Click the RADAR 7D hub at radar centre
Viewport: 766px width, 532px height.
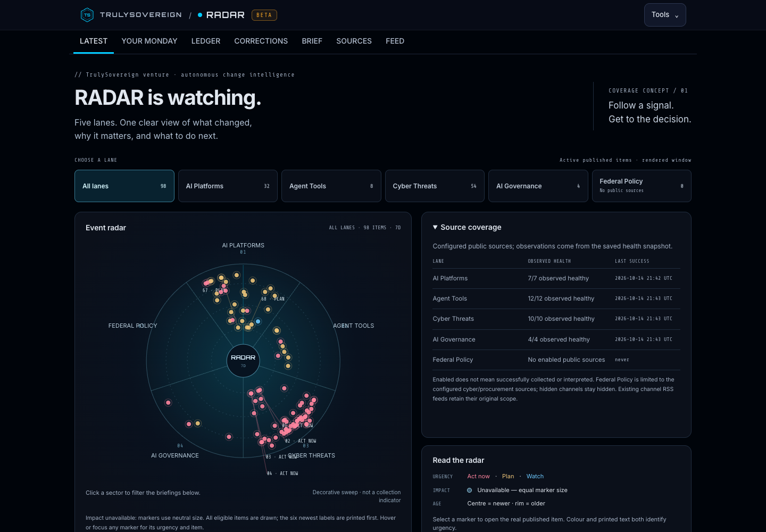click(243, 361)
